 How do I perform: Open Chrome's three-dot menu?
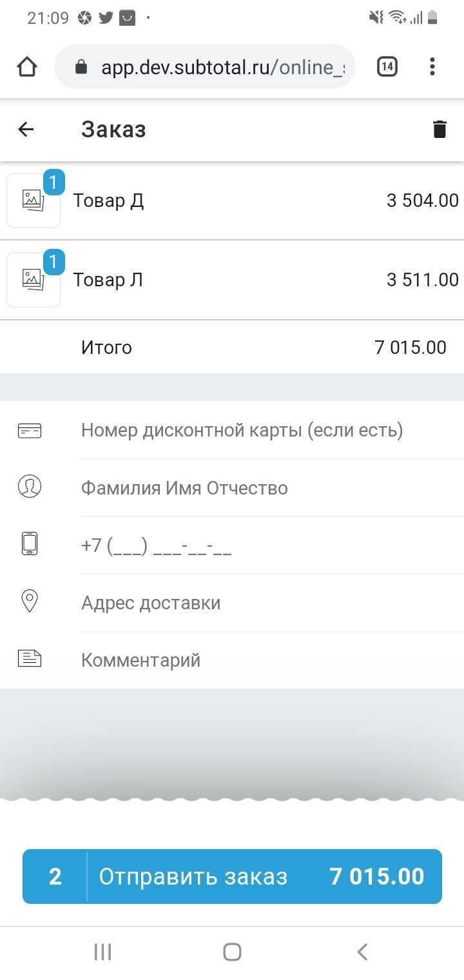coord(432,66)
